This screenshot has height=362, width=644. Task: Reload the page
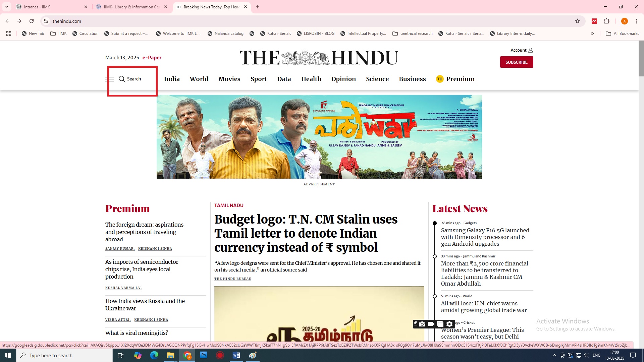click(32, 21)
